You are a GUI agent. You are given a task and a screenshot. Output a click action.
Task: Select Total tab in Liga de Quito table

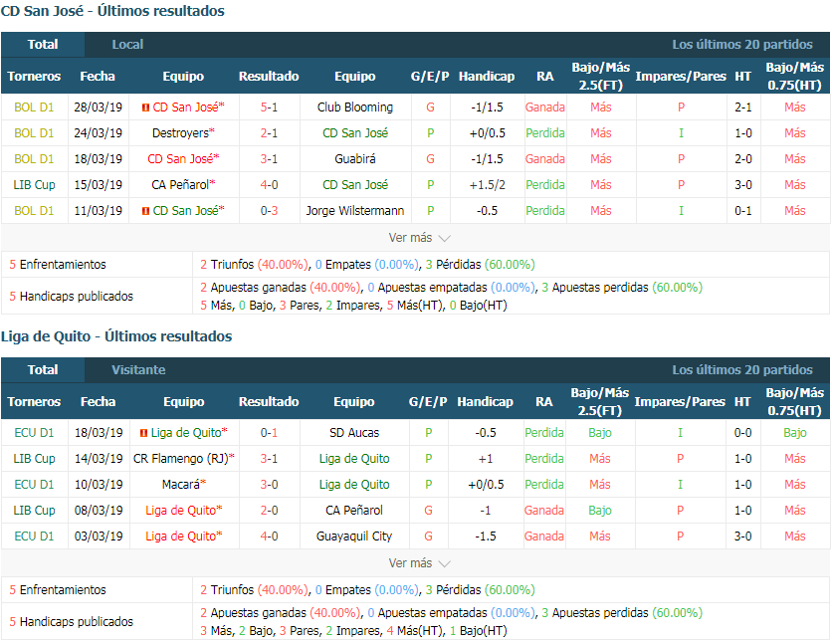(43, 370)
